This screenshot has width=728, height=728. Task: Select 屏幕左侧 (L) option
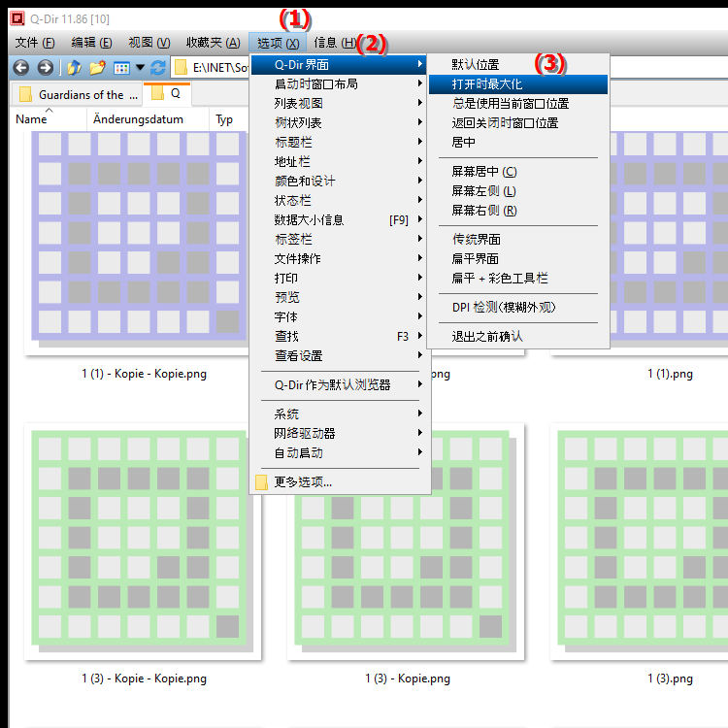[518, 191]
